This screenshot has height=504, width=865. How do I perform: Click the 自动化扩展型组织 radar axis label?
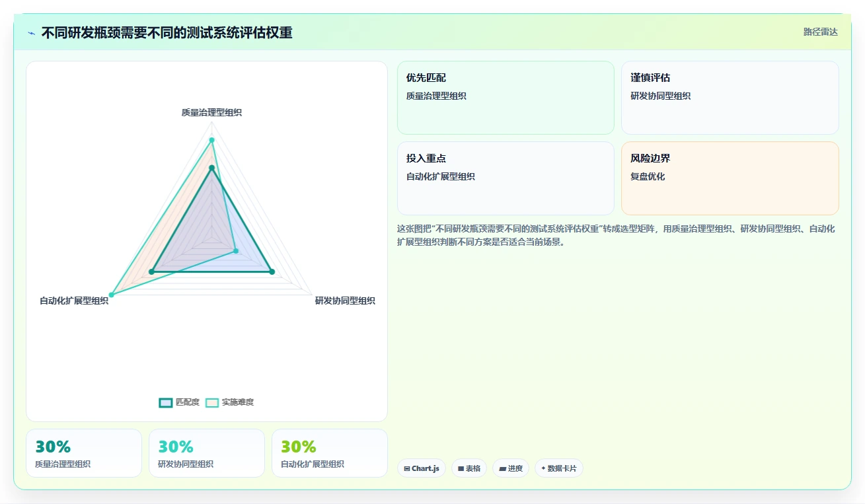coord(74,301)
